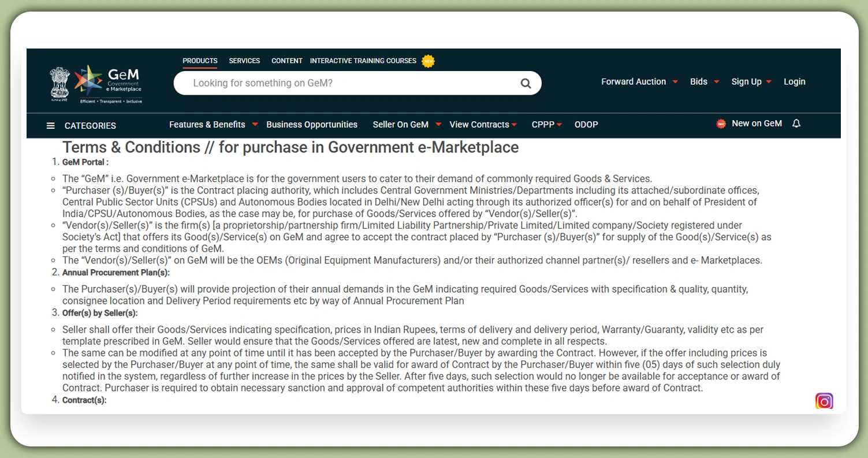
Task: Visit GeM's Instagram page icon
Action: tap(824, 401)
